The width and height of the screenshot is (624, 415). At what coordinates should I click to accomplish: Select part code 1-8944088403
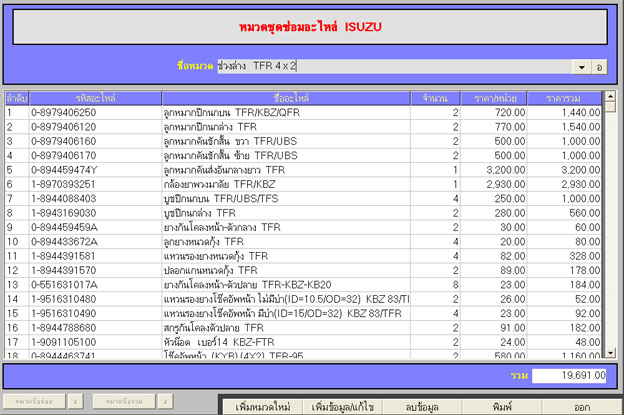tap(64, 199)
